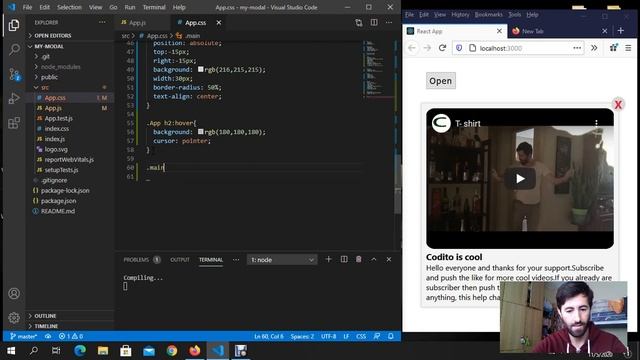The width and height of the screenshot is (640, 360).
Task: Go back in Firefox
Action: 412,48
